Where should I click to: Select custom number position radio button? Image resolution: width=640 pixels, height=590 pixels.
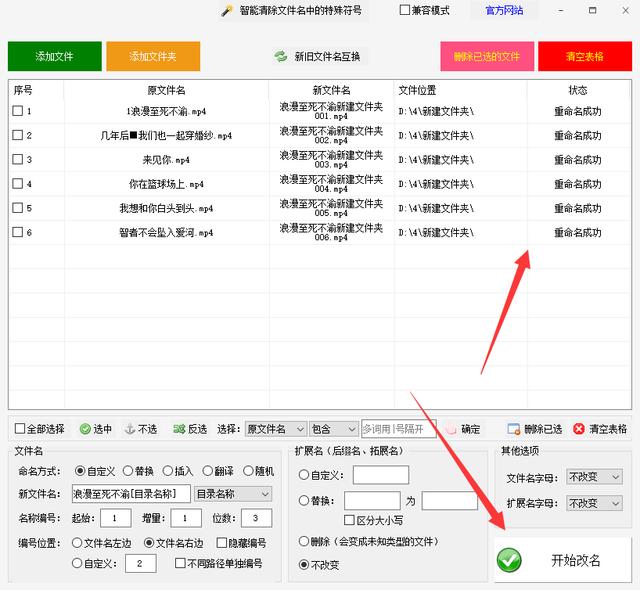point(77,563)
